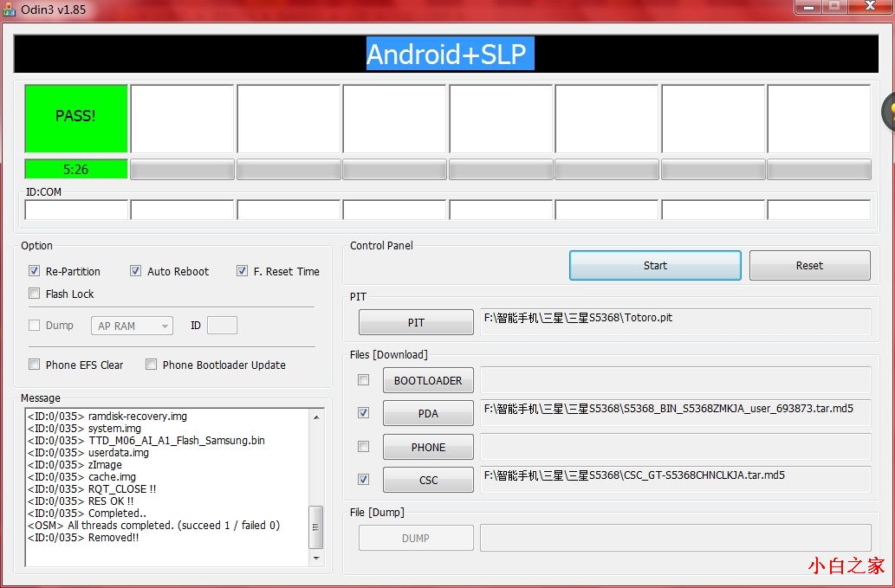Click the green PASS! status box

[76, 119]
